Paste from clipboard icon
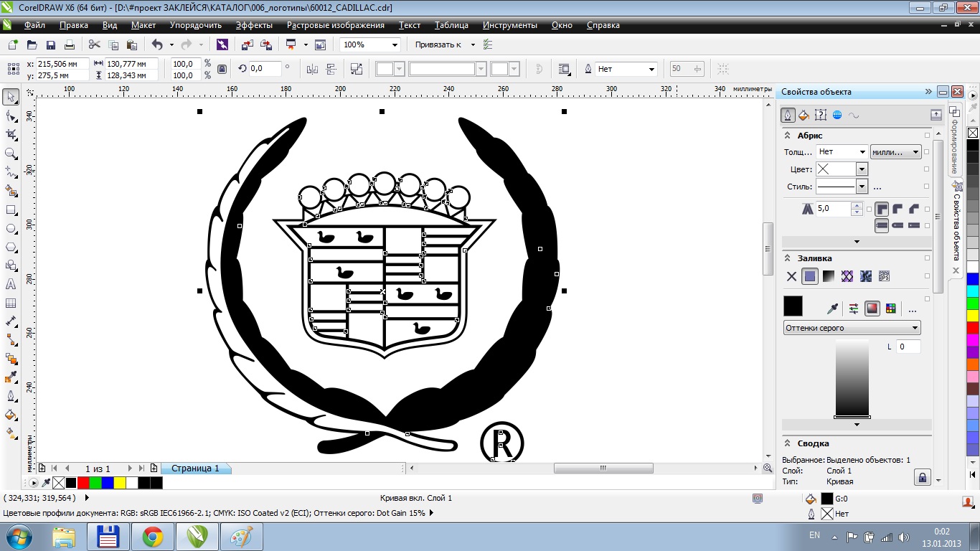 click(x=132, y=44)
